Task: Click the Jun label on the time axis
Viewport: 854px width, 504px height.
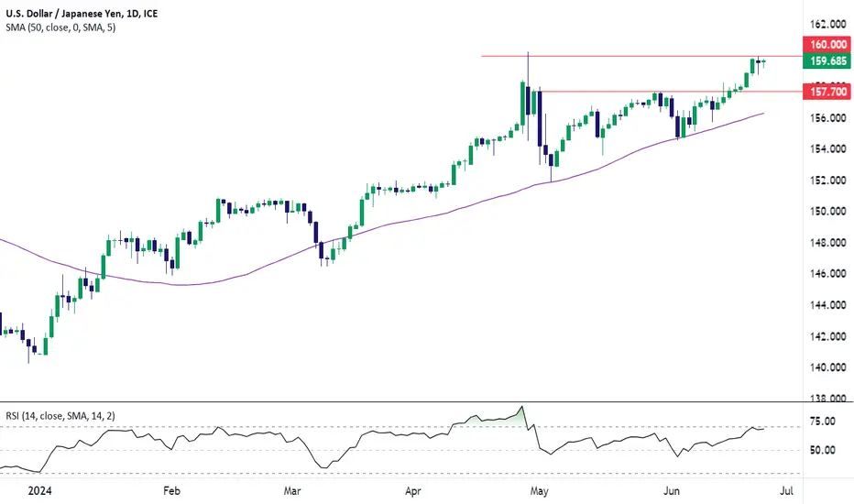Action: click(672, 491)
